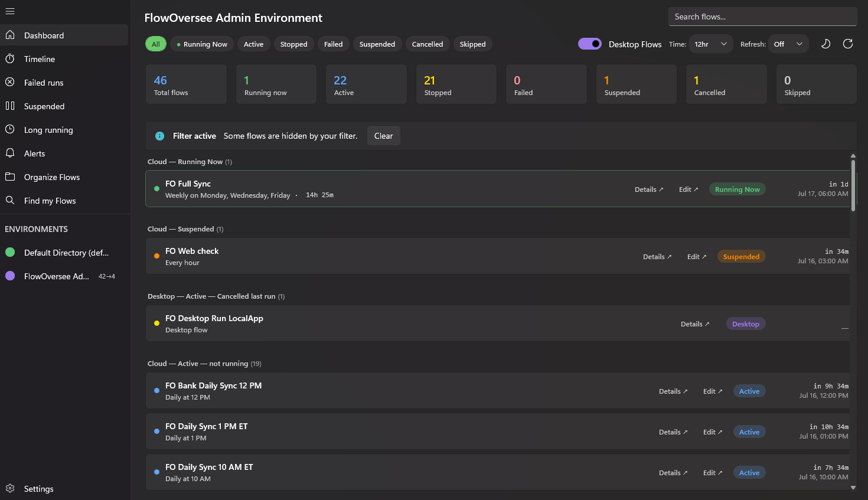868x500 pixels.
Task: Open Failed runs view
Action: (64, 83)
